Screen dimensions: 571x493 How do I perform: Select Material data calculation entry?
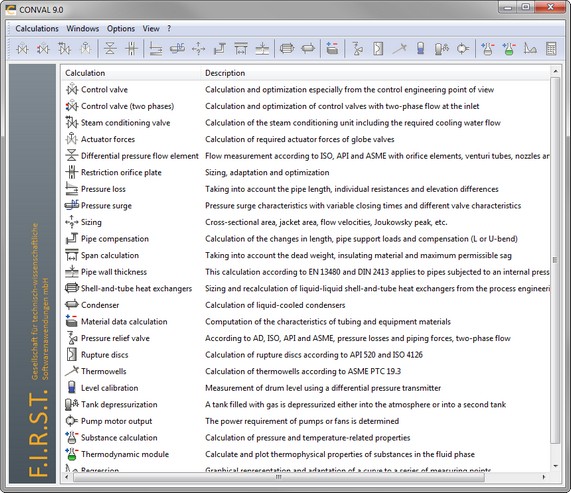coord(306,322)
